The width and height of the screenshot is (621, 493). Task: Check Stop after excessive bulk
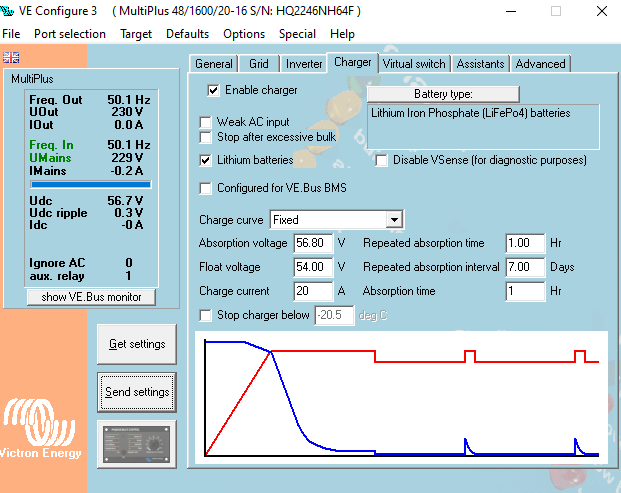click(206, 137)
